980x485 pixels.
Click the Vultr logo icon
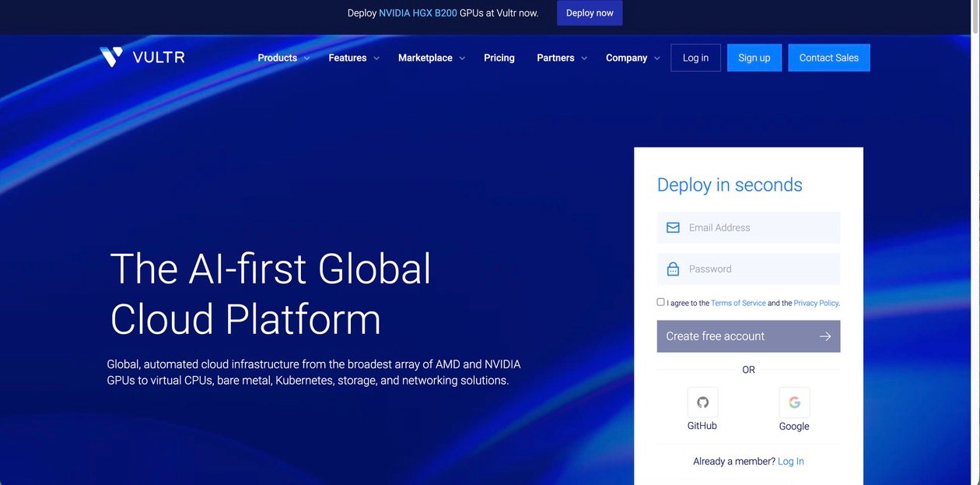click(111, 57)
